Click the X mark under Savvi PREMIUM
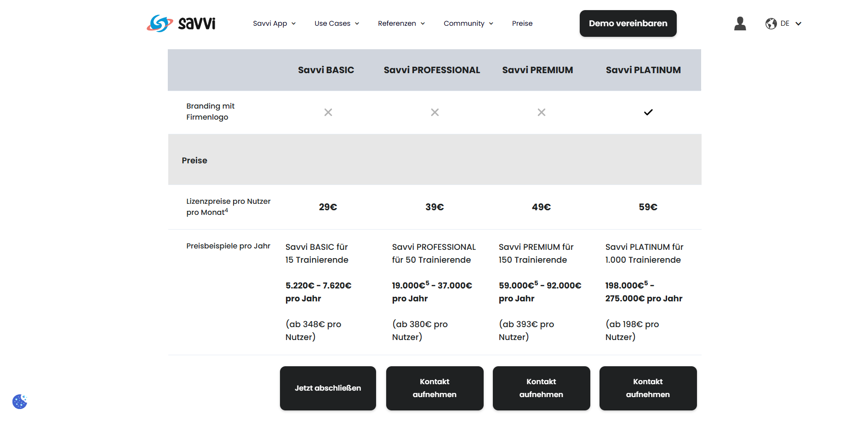This screenshot has width=868, height=421. (541, 112)
